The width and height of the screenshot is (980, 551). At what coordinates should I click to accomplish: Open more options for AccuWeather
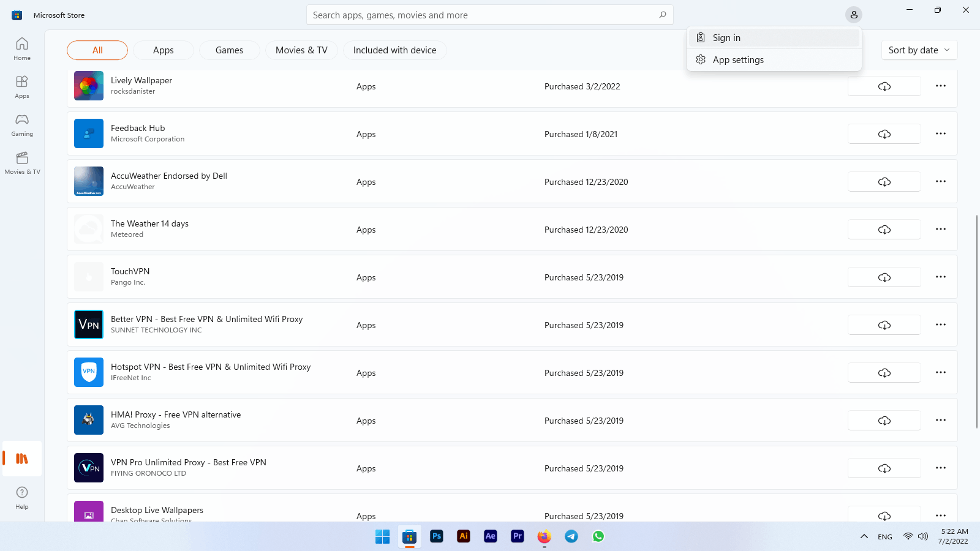941,182
